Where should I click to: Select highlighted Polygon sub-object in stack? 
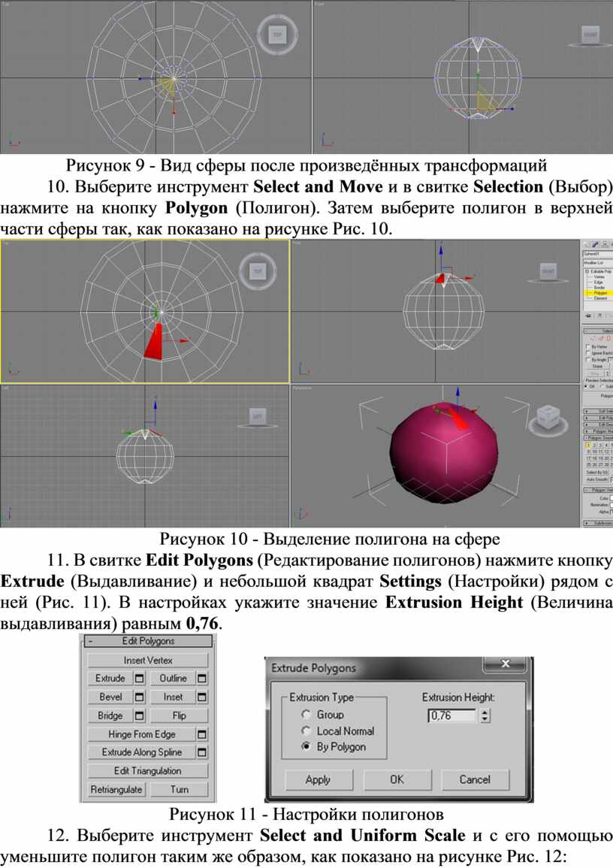600,293
